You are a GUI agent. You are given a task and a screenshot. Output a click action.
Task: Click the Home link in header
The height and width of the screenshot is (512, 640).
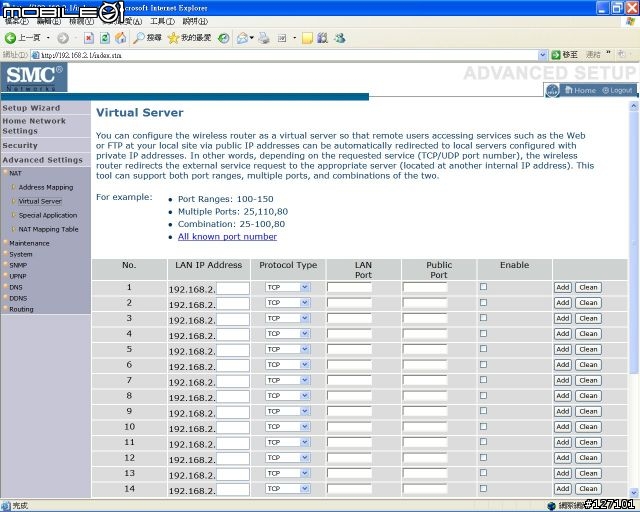click(x=580, y=90)
